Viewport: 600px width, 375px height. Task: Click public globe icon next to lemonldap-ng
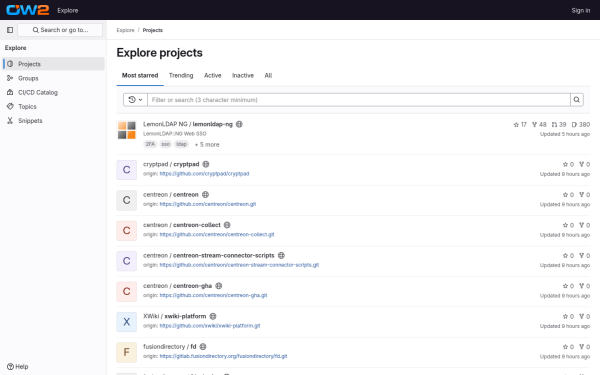click(239, 124)
